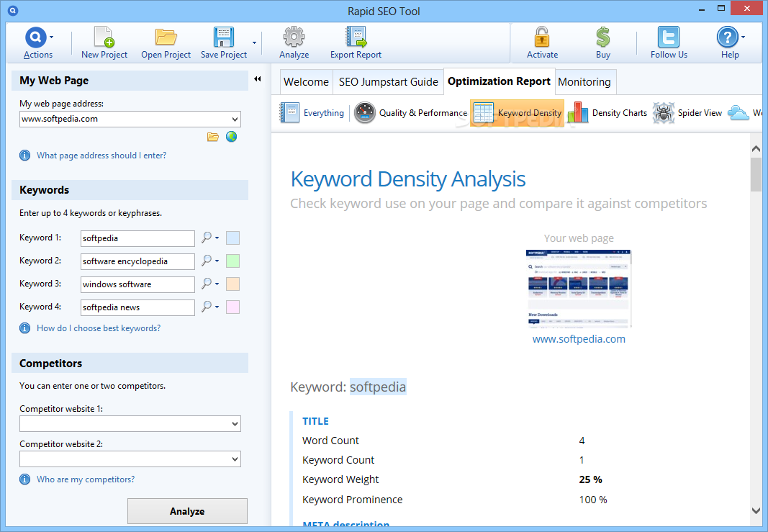768x532 pixels.
Task: Click the 'Keyword Density Analysis' heading
Action: 408,179
